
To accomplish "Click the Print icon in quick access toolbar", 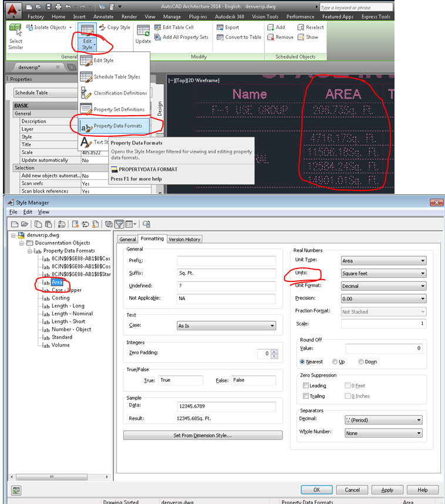I will (59, 6).
